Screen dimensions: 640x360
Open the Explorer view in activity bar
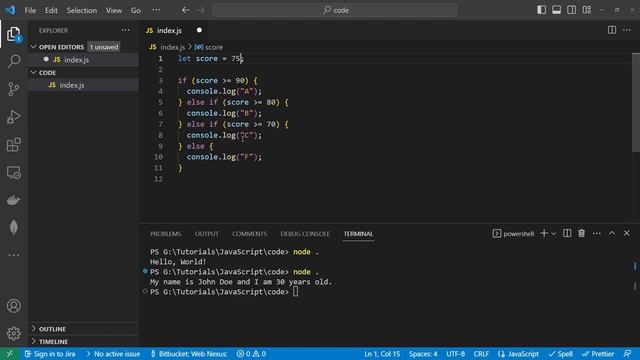[13, 34]
